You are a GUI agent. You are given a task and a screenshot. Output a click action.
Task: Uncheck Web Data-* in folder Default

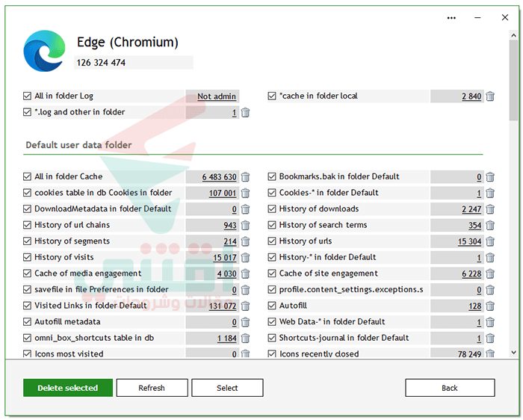point(272,322)
